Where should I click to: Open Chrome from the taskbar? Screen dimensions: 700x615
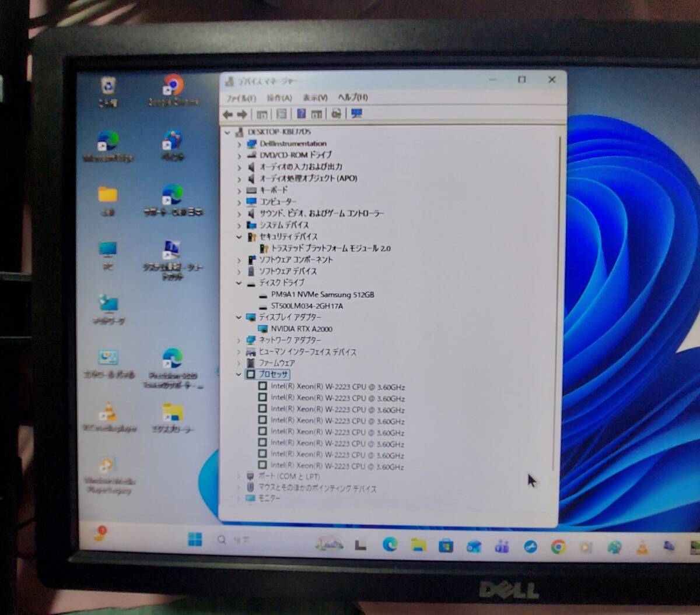(558, 547)
